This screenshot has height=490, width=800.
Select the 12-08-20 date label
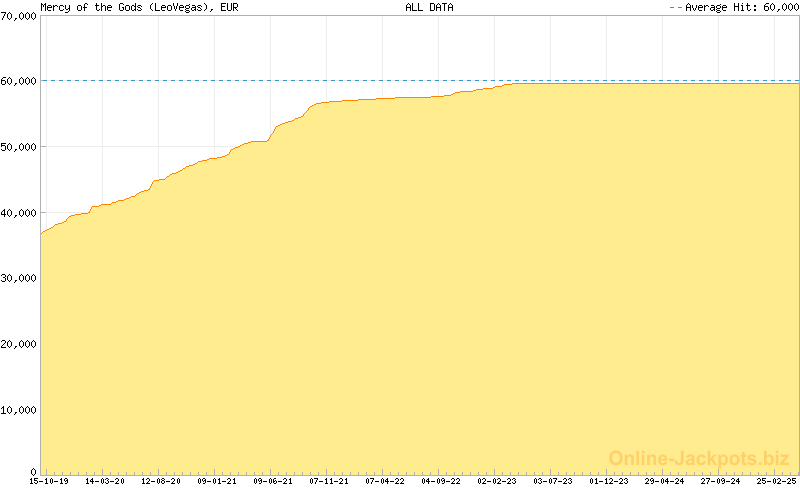click(161, 481)
